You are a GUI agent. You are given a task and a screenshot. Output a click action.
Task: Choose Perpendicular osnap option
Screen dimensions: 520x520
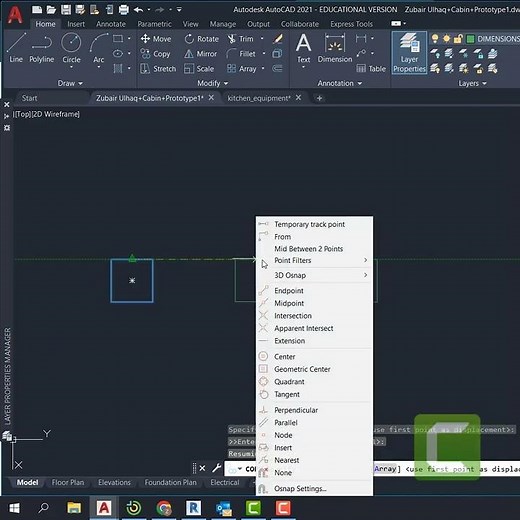click(314, 410)
